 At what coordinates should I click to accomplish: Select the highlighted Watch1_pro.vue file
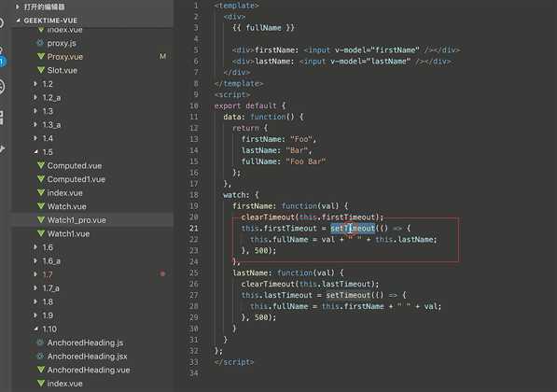pyautogui.click(x=77, y=220)
